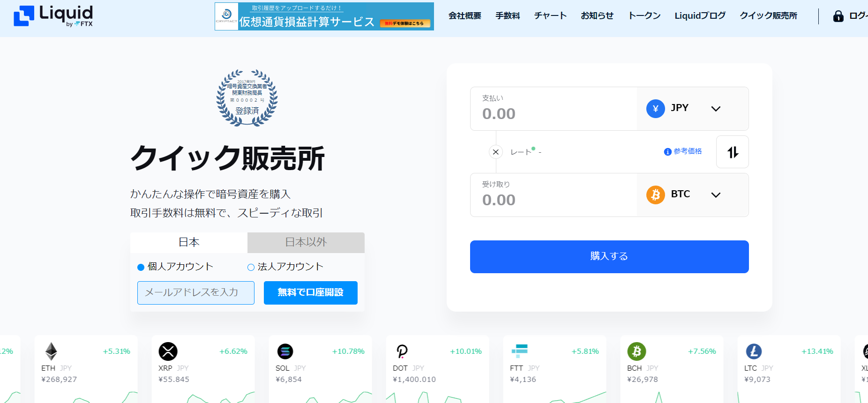Click the ETH change +5.31%
The image size is (868, 403).
click(117, 351)
